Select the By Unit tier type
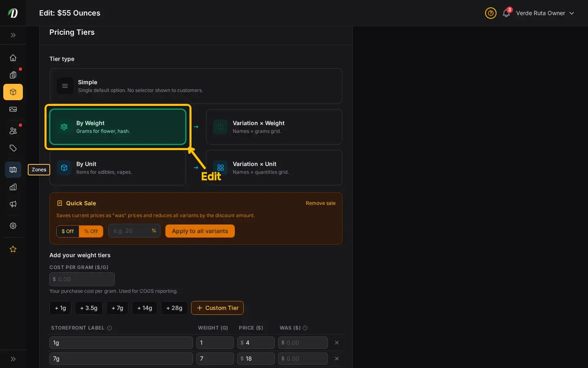 (x=118, y=168)
